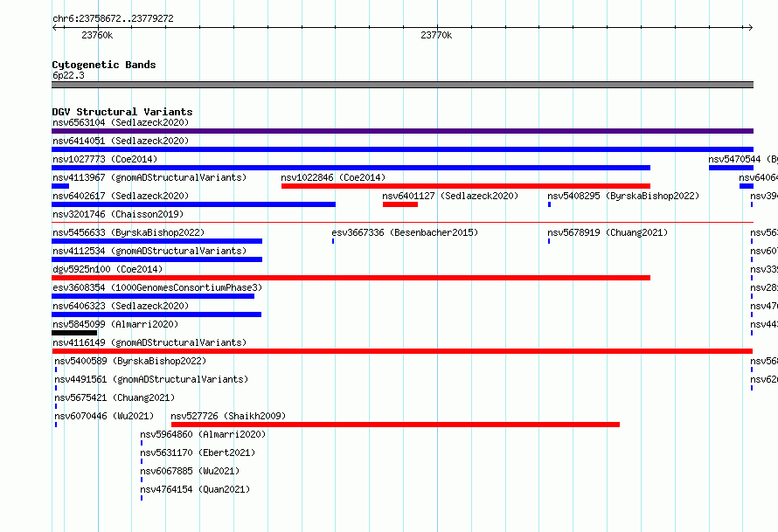Viewport: 778px width, 532px height.
Task: Select the black nsv5845099 variant bar
Action: coord(74,333)
